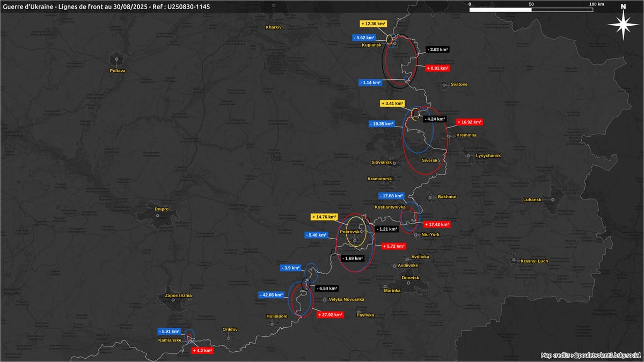Image resolution: width=644 pixels, height=362 pixels.
Task: Click the Kharkiv city label
Action: [274, 27]
